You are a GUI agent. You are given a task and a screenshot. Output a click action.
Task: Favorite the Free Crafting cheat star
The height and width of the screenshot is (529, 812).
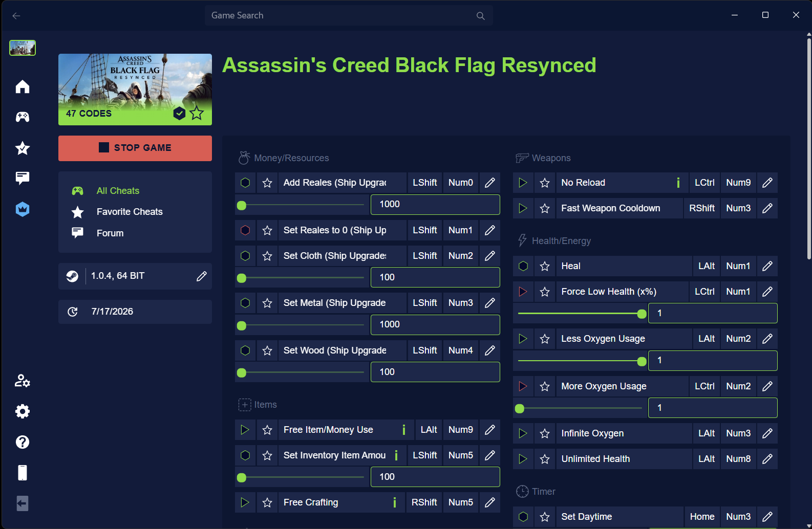click(267, 502)
